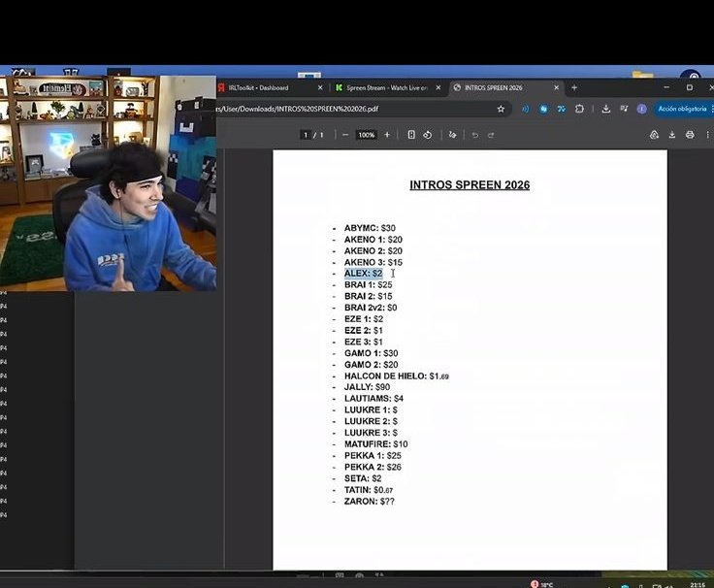Download the PDF from viewer toolbar

click(672, 135)
